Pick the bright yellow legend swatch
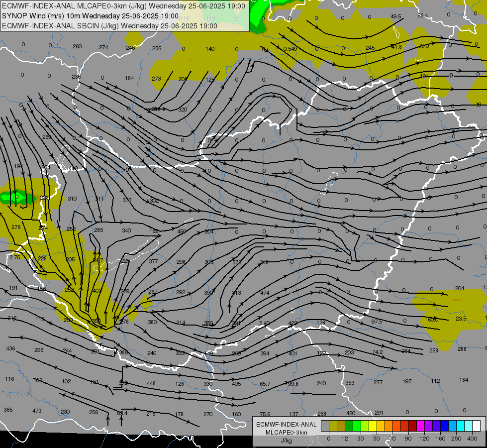Image resolution: width=487 pixels, height=448 pixels. [373, 426]
